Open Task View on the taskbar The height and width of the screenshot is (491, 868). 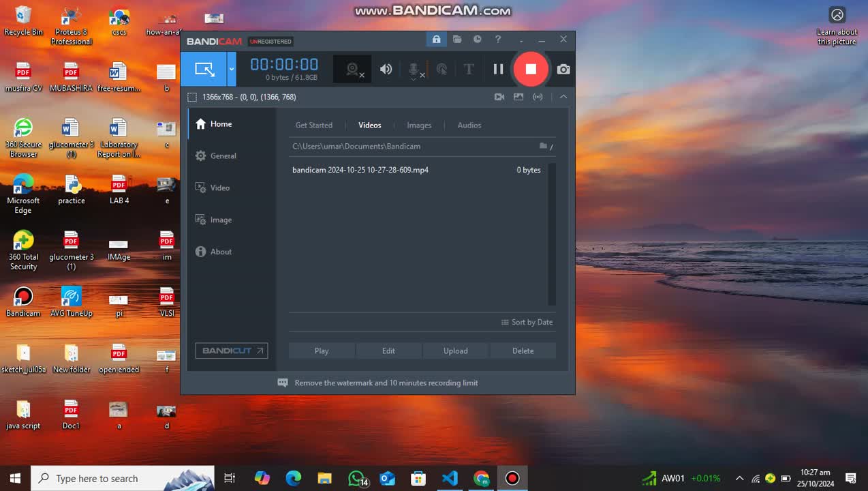coord(230,478)
